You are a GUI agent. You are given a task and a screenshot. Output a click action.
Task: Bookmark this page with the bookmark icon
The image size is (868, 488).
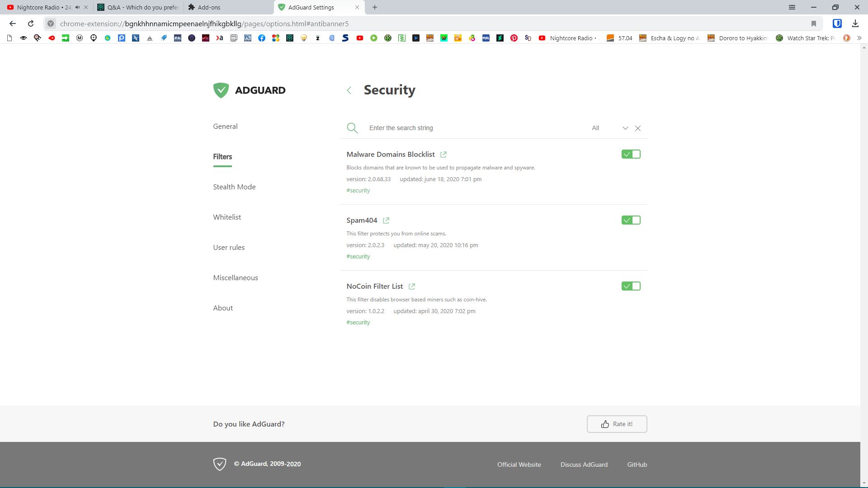(814, 23)
